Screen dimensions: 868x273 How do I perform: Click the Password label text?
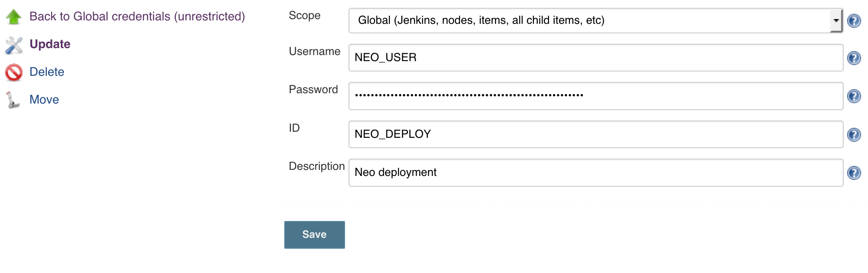pos(313,90)
